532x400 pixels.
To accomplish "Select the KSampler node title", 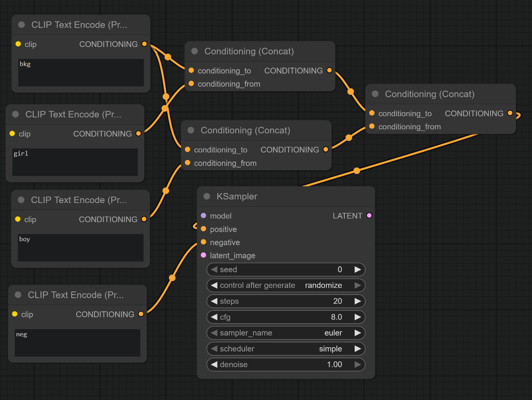I will point(237,196).
